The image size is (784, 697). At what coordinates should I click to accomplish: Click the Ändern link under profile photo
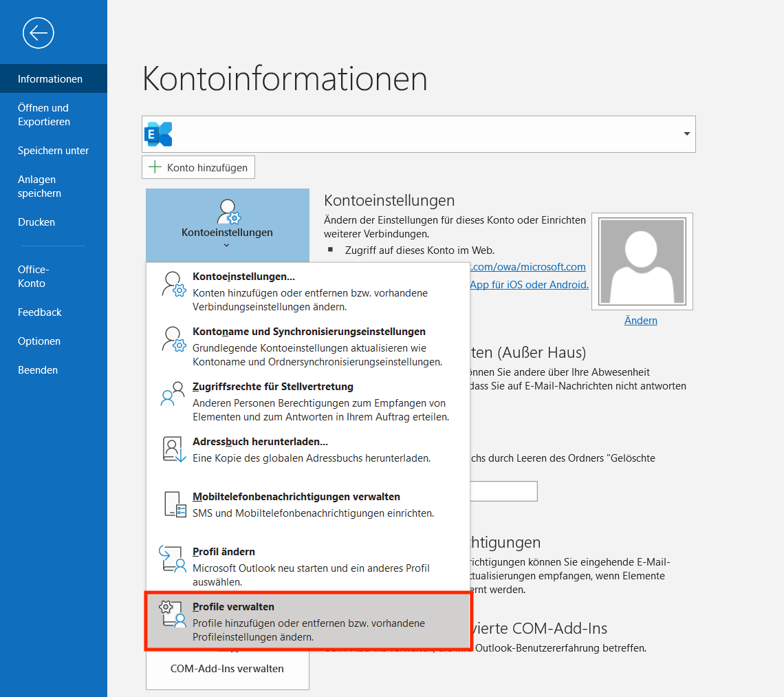click(x=640, y=321)
